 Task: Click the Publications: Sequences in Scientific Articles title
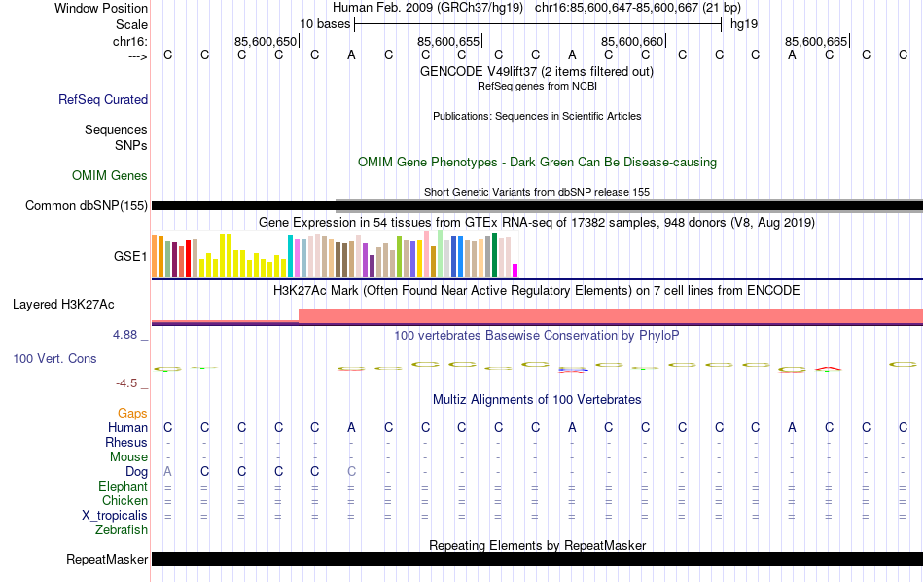[537, 116]
